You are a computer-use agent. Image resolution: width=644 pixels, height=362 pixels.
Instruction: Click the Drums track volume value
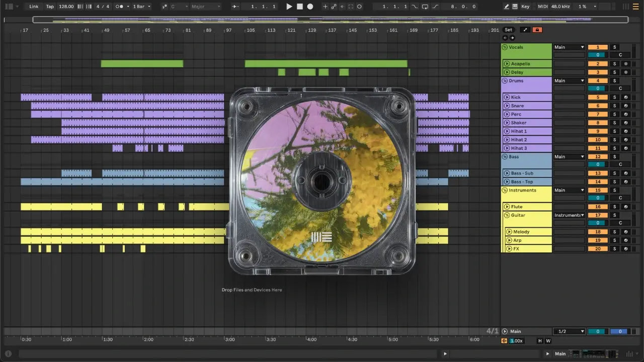(x=598, y=88)
